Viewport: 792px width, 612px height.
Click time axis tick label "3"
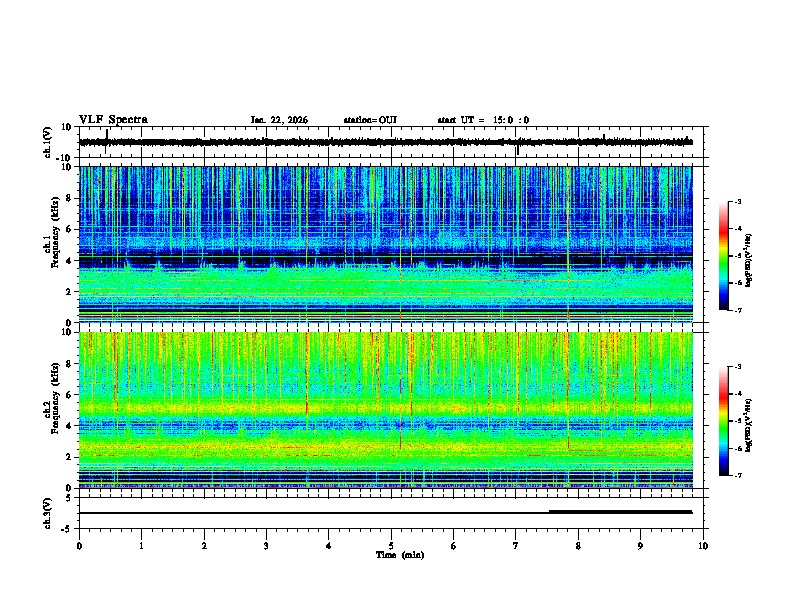coord(266,546)
